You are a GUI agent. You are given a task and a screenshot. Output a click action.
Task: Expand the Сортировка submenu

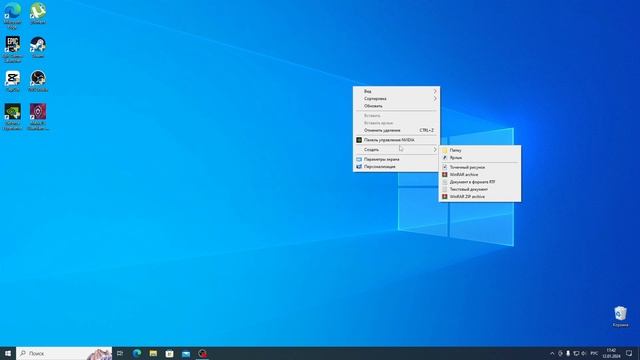396,99
